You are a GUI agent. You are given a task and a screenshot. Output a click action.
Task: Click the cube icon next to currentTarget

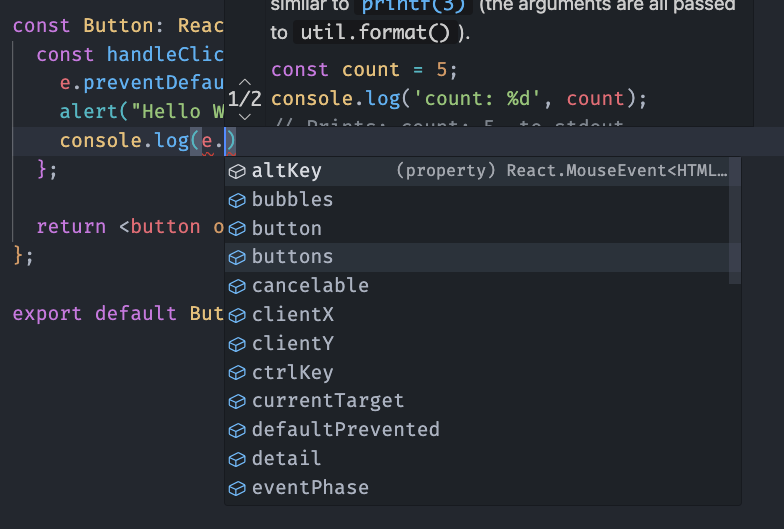pyautogui.click(x=237, y=401)
